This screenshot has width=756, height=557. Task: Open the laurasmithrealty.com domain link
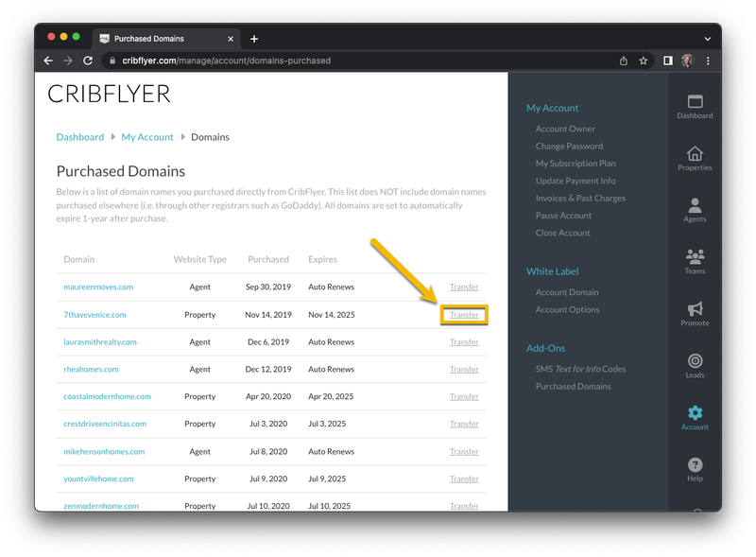[100, 342]
